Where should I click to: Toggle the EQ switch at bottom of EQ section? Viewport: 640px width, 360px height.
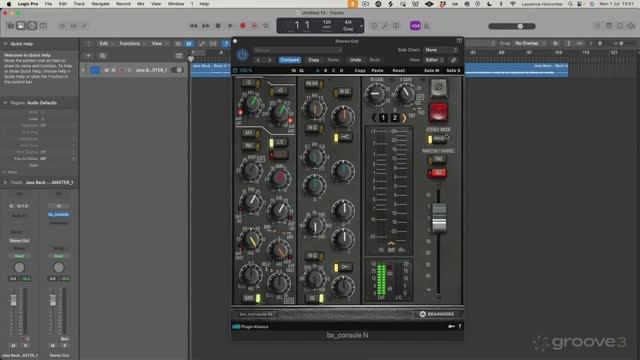[x=316, y=298]
